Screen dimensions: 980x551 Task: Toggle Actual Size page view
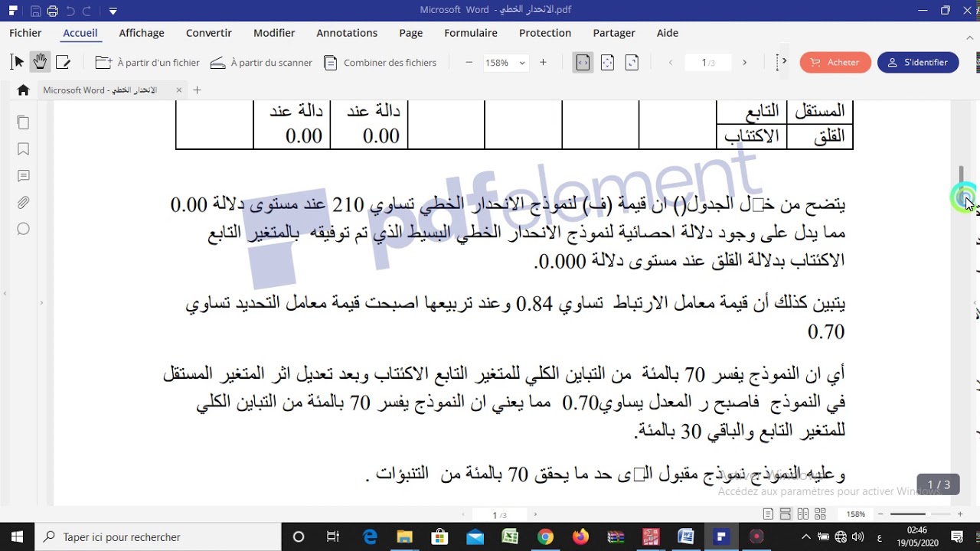point(632,63)
